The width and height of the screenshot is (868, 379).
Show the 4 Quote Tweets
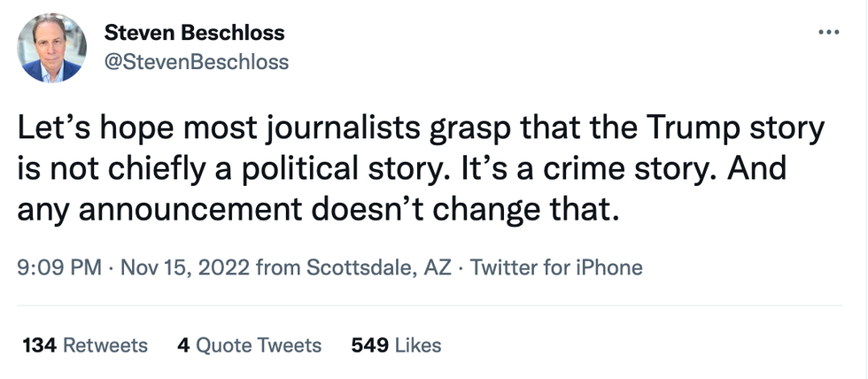(249, 344)
